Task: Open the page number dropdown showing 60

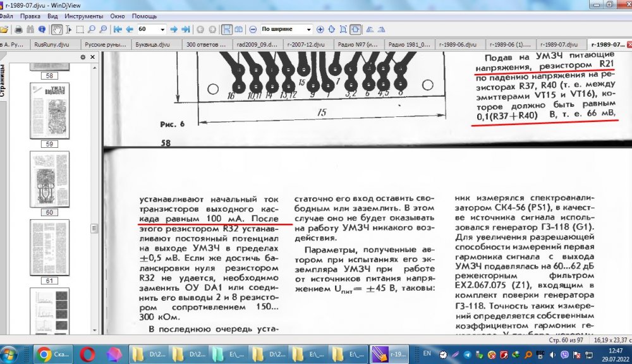Action: pyautogui.click(x=162, y=30)
